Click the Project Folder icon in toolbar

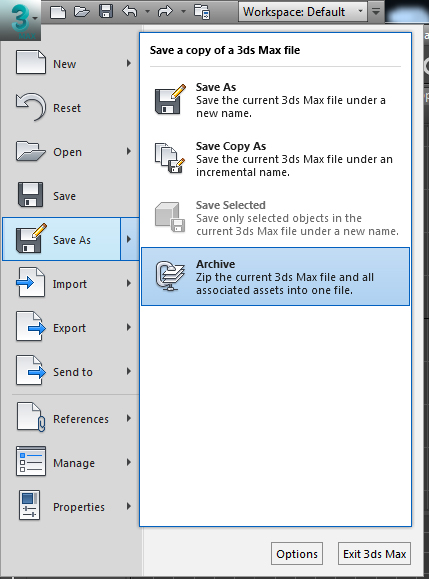click(x=202, y=12)
